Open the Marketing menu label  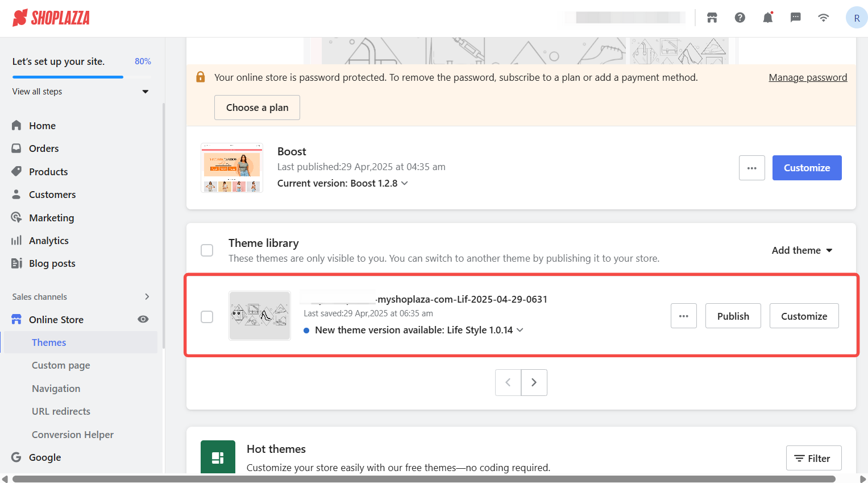51,217
